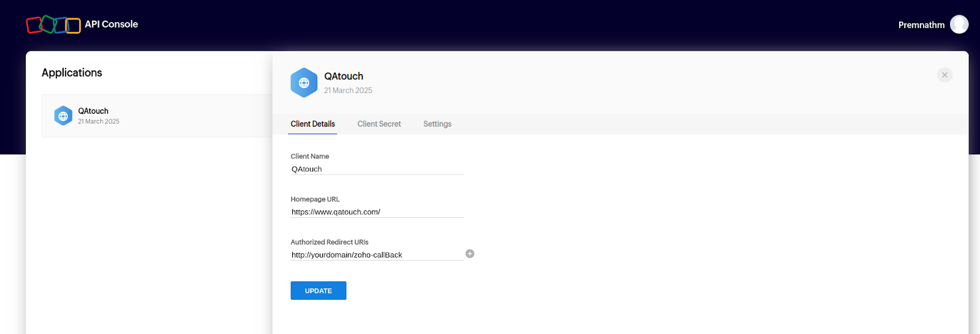980x334 pixels.
Task: Click the 'Client Name' label
Action: [310, 157]
